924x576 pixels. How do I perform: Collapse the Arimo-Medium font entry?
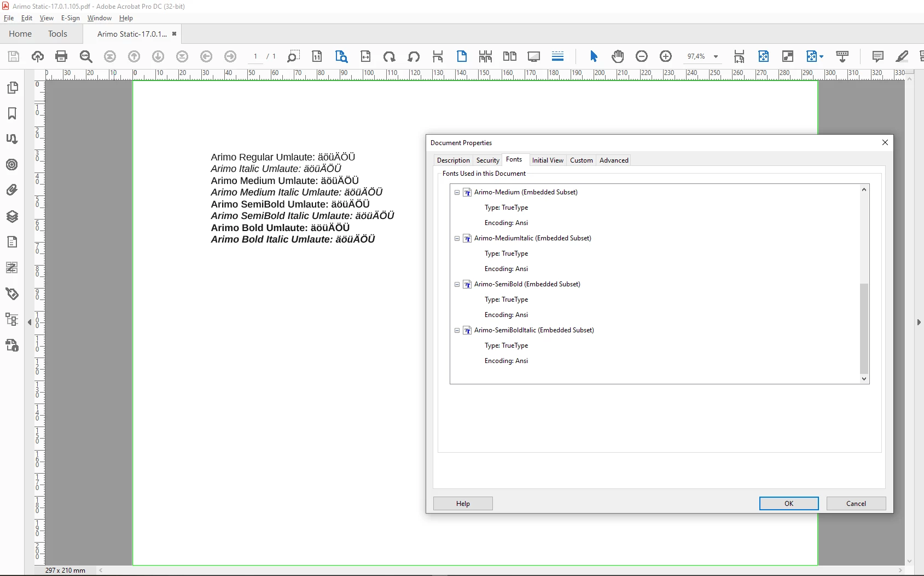tap(457, 192)
